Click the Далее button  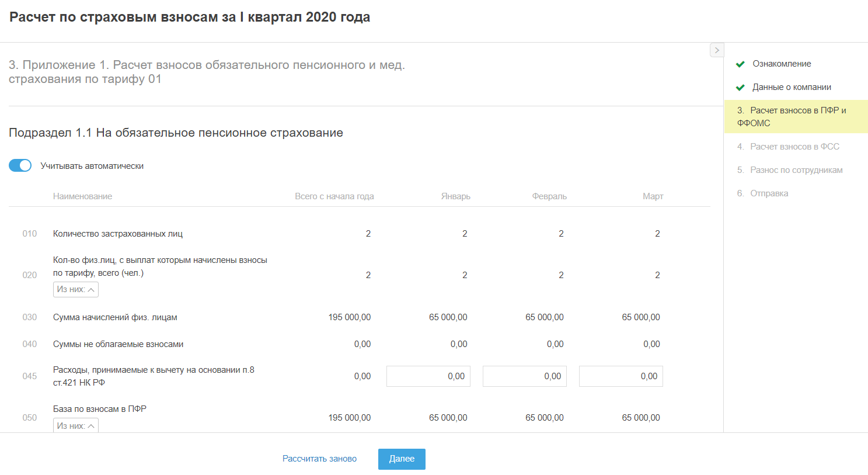click(402, 459)
